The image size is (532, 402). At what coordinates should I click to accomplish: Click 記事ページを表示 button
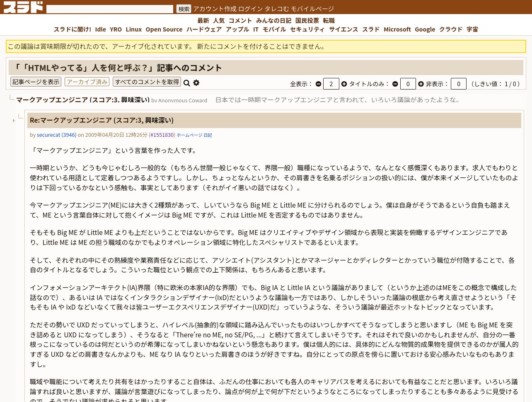click(36, 82)
